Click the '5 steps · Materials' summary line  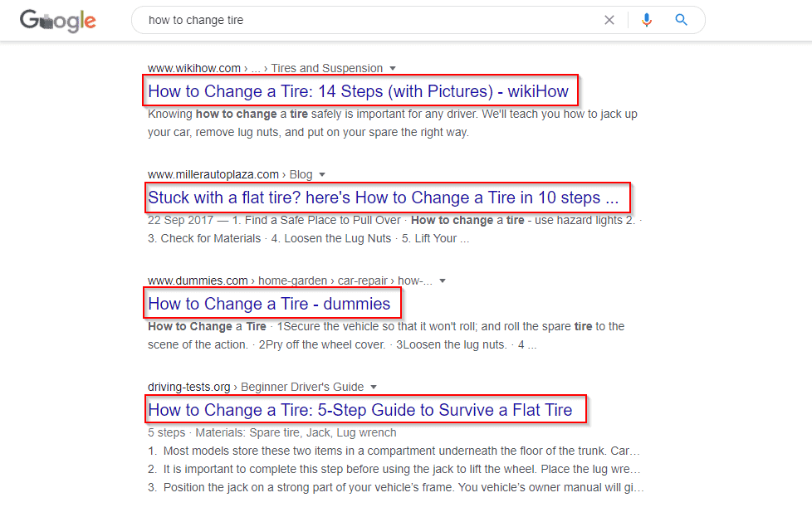tap(272, 432)
